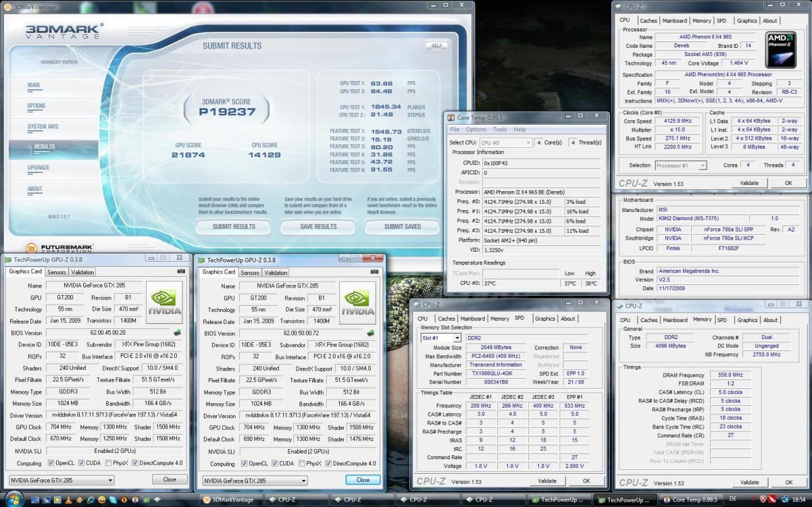The image size is (812, 507).
Task: Switch to the Validation tab in the active GPU-Z window
Action: coord(276,272)
